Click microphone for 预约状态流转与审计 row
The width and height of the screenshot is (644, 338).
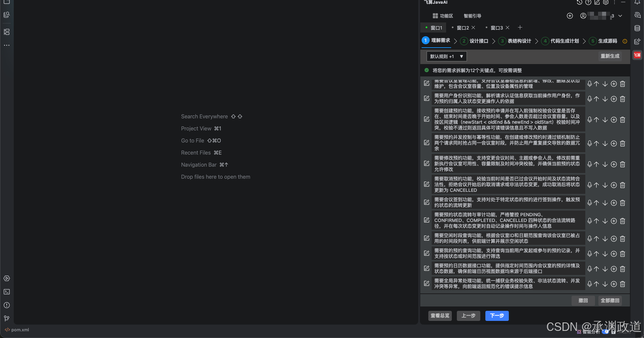pos(590,221)
